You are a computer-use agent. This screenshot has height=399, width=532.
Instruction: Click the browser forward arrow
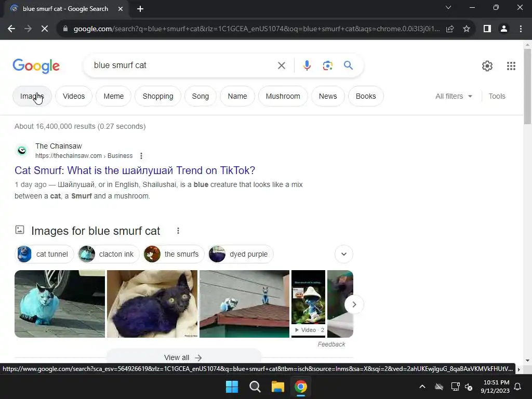pyautogui.click(x=28, y=29)
